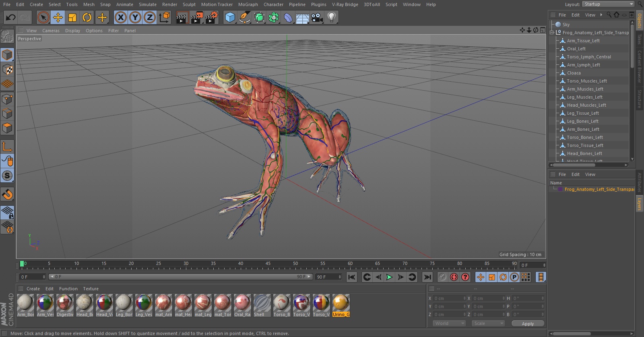Select the Leg_Muscles_Left object
The image size is (644, 337).
tap(584, 97)
